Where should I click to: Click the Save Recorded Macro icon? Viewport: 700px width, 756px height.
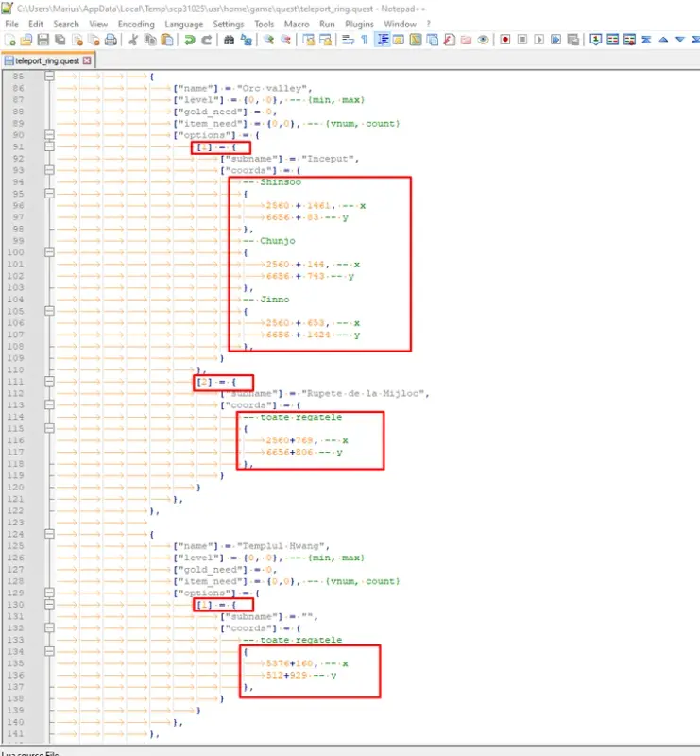coord(573,40)
